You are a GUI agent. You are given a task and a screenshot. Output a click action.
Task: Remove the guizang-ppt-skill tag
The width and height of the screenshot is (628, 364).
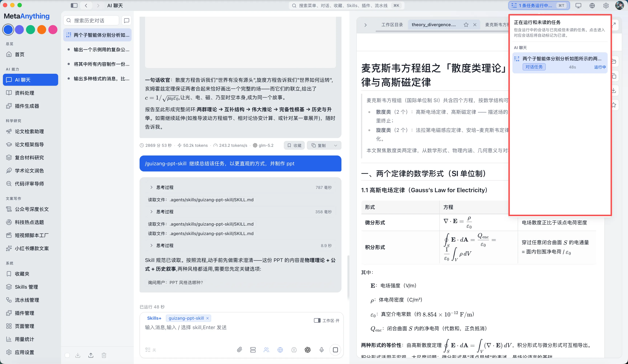pyautogui.click(x=207, y=318)
